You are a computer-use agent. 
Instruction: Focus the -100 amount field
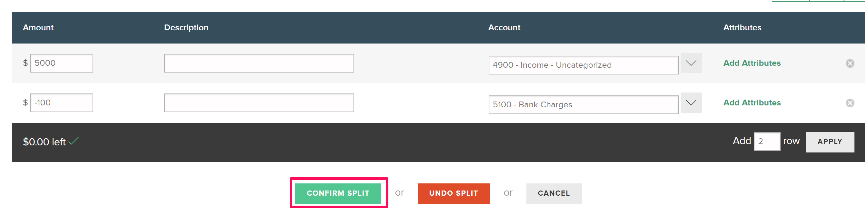(x=62, y=103)
